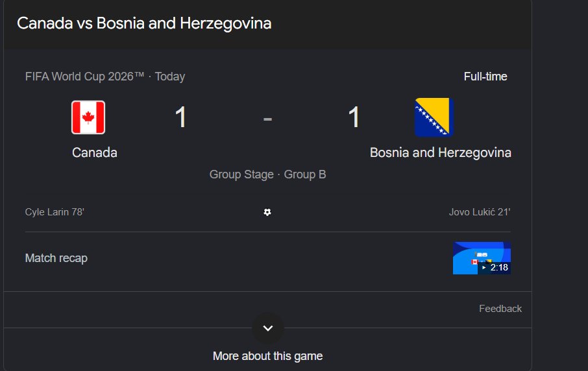Click the play icon on the recap video

[484, 268]
